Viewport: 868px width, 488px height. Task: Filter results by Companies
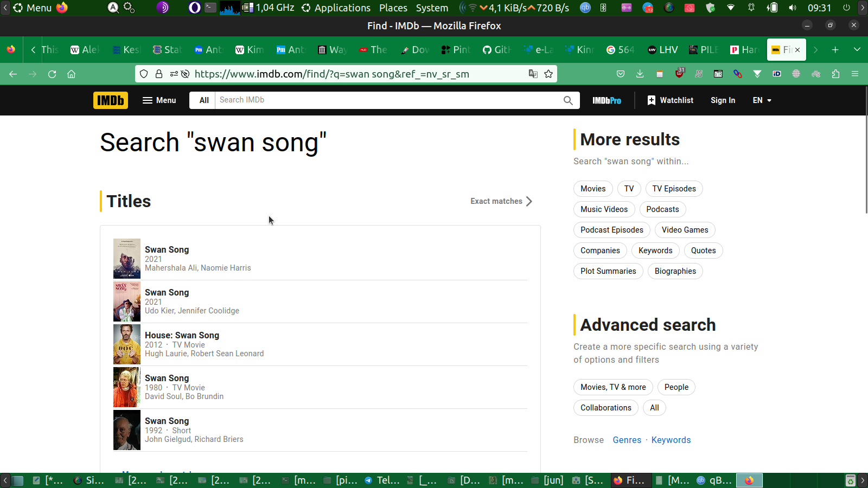pos(600,251)
